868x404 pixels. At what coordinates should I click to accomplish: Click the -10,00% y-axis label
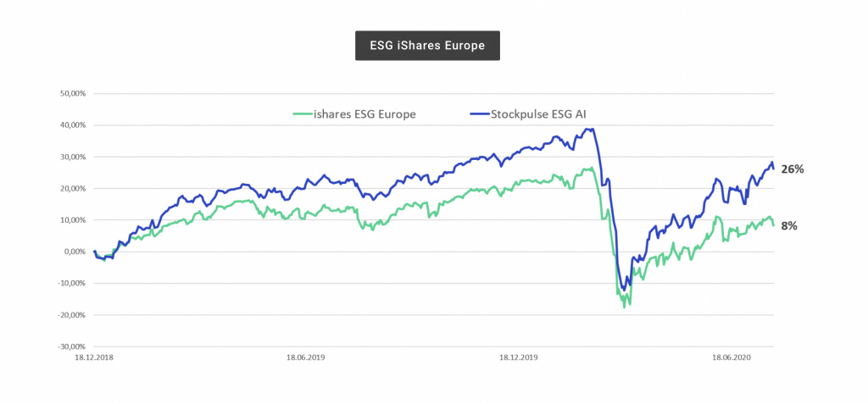coord(70,283)
